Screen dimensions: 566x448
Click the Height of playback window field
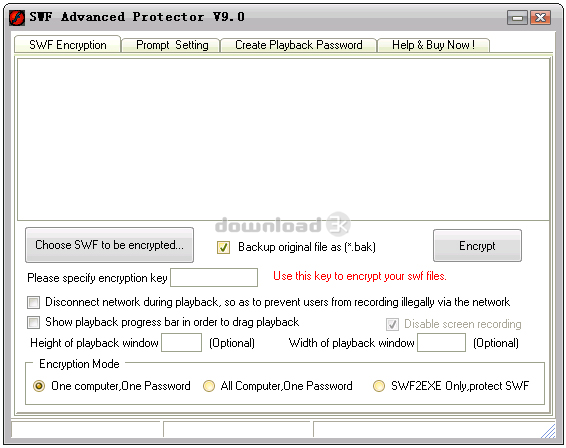182,342
